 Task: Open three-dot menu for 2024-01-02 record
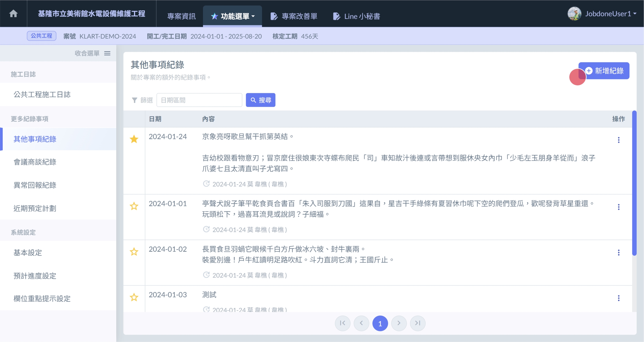[x=619, y=252]
